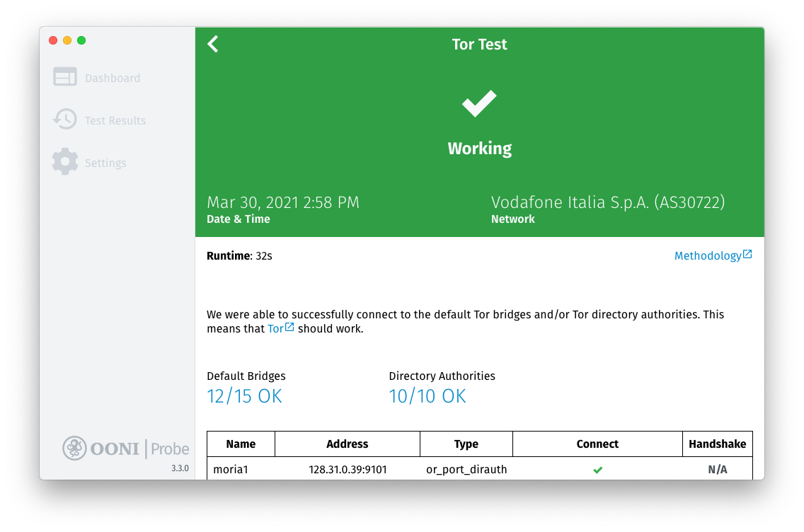804x532 pixels.
Task: Click the Type column header
Action: [466, 444]
